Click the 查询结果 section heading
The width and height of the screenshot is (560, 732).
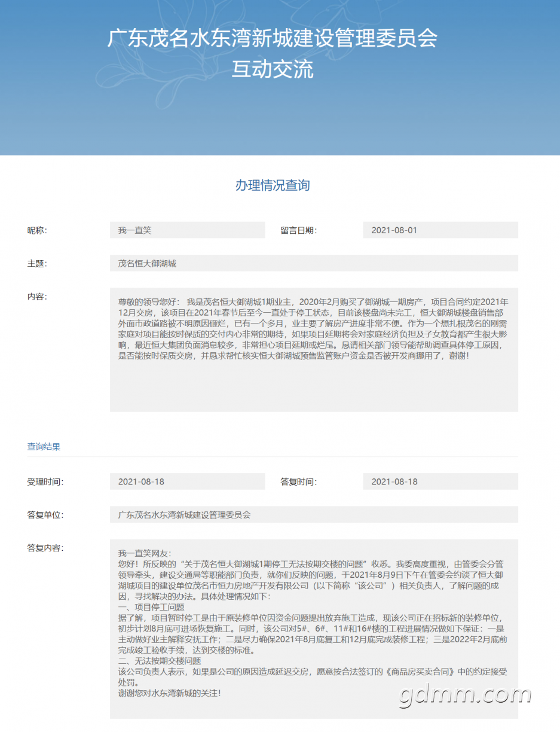44,447
